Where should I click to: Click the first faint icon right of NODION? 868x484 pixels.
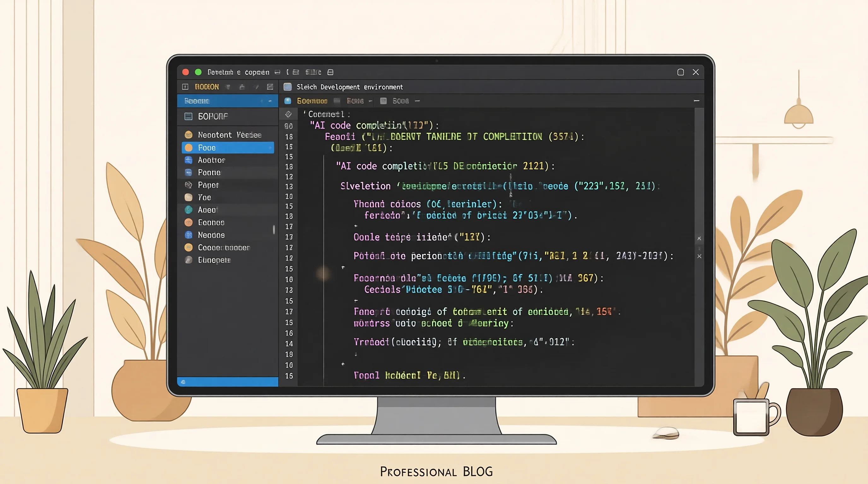(228, 87)
